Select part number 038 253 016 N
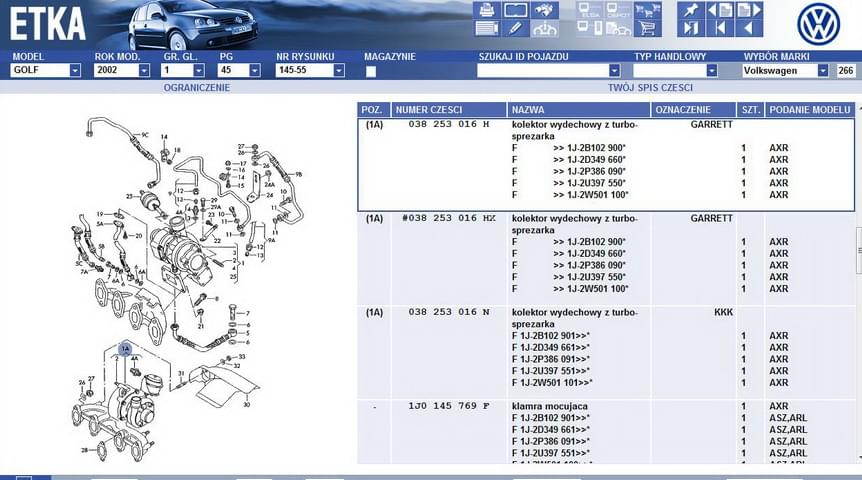Screen dimensions: 862x480 click(449, 312)
